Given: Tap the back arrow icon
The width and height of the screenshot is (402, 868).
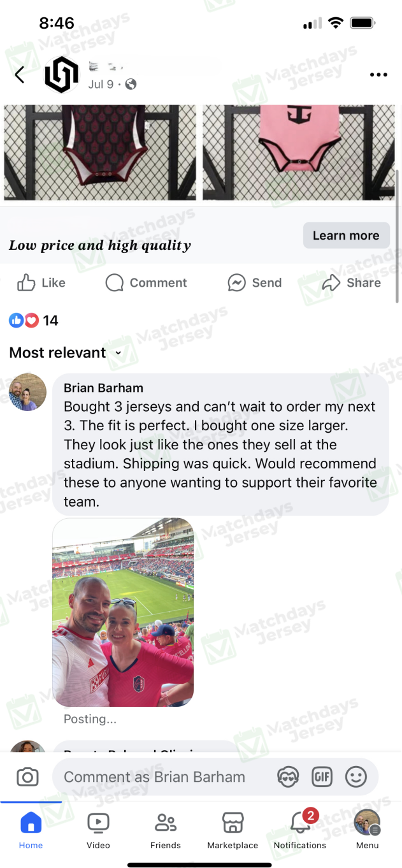Looking at the screenshot, I should coord(20,75).
